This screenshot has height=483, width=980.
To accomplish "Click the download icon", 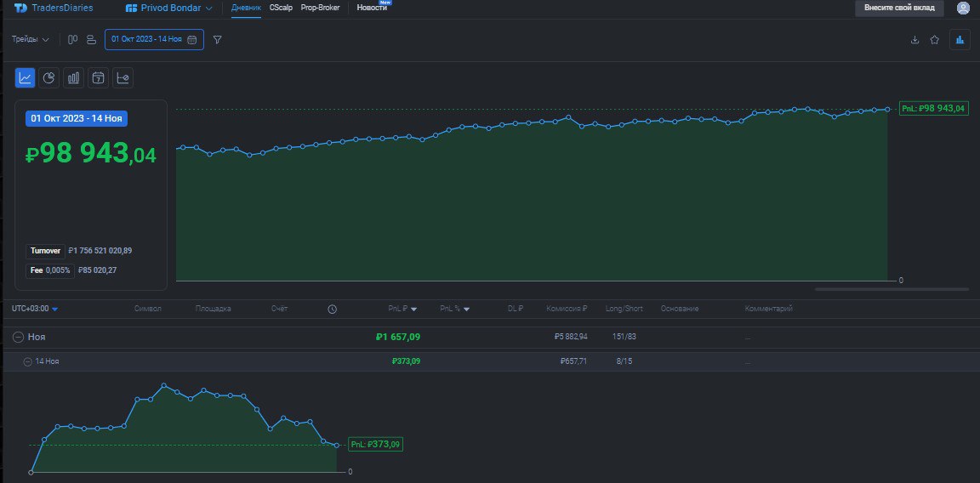I will click(x=915, y=40).
